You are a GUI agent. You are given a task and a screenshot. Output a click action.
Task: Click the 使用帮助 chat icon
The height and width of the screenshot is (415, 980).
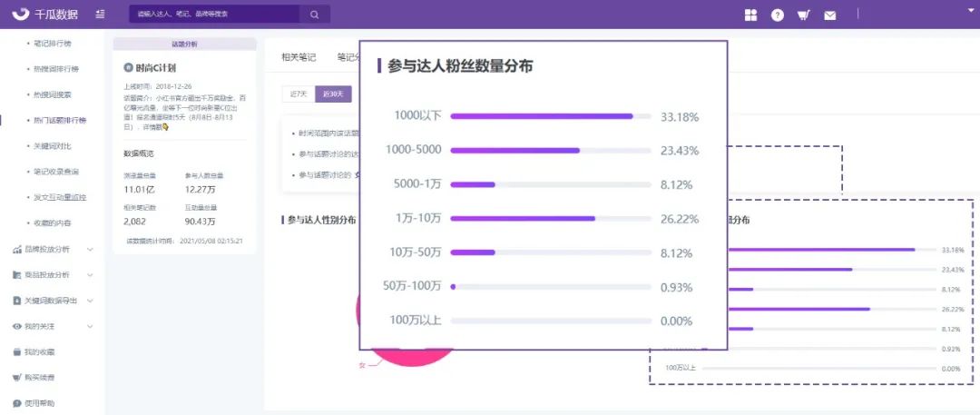click(17, 403)
